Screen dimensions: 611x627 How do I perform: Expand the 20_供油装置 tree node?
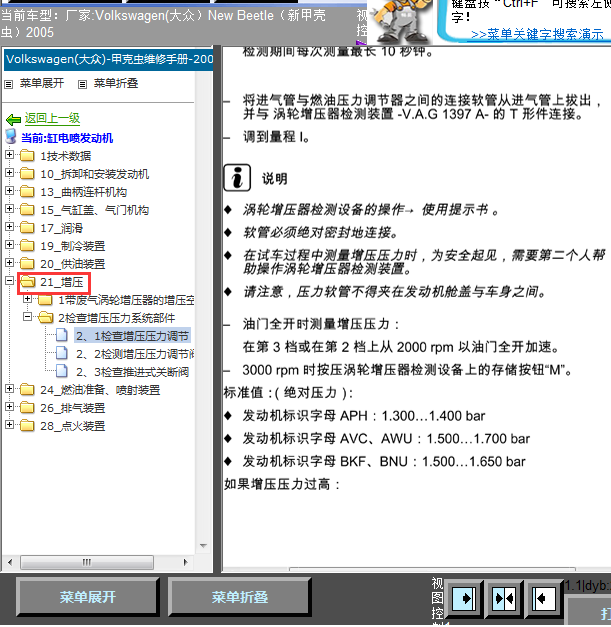click(9, 263)
